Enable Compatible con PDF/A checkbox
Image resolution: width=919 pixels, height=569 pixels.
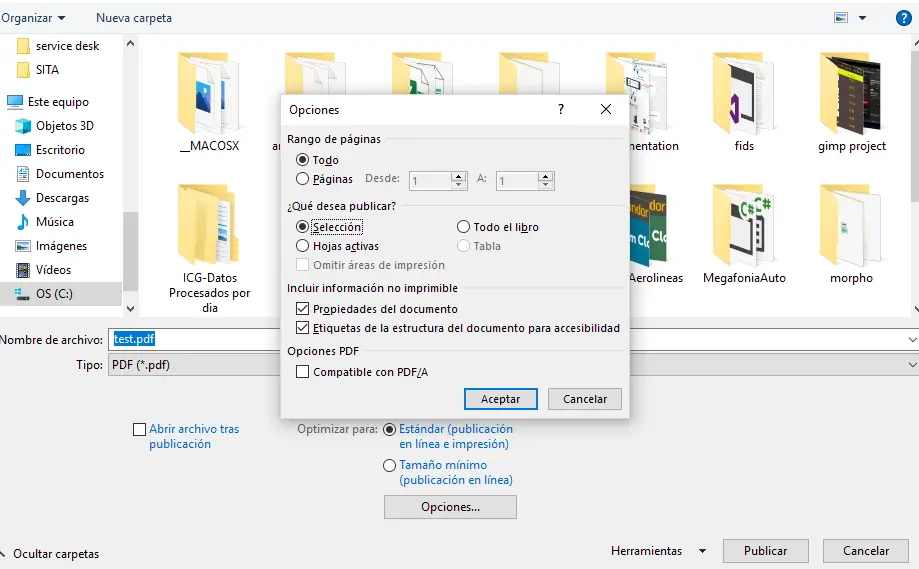coord(303,372)
